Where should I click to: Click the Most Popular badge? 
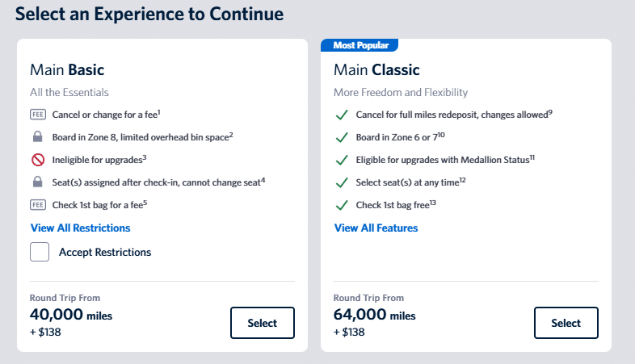point(360,45)
